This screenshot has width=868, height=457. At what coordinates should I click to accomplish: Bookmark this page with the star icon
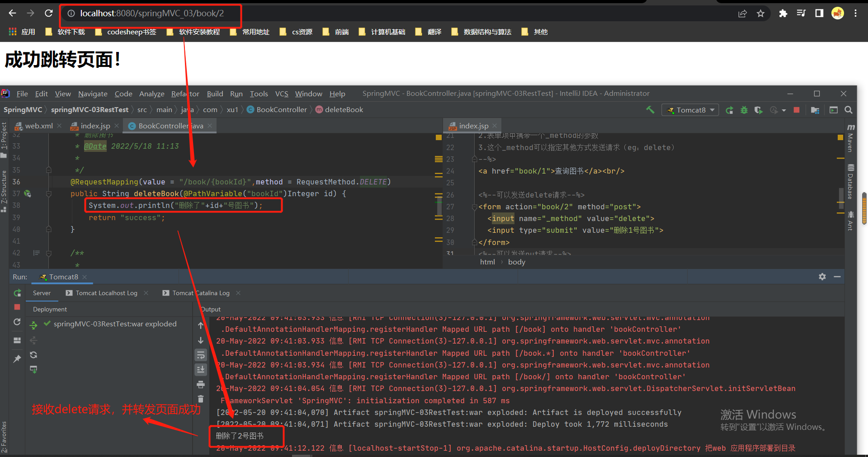pos(761,14)
